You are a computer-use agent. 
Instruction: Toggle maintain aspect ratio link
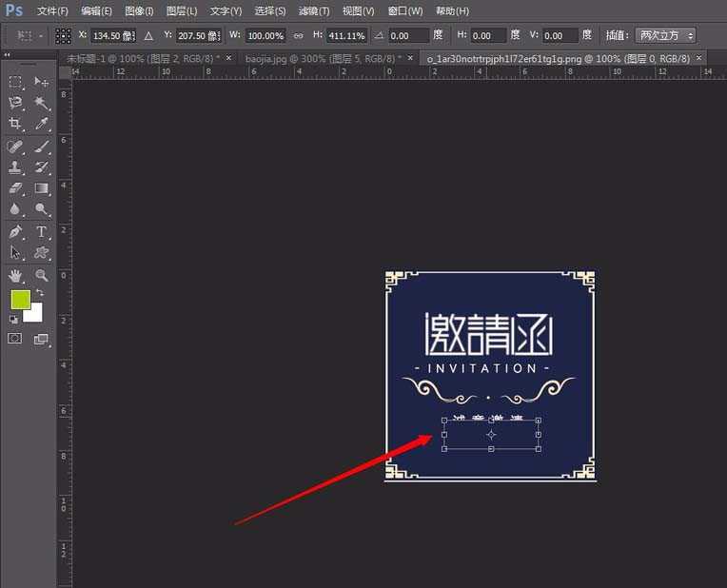[x=298, y=35]
